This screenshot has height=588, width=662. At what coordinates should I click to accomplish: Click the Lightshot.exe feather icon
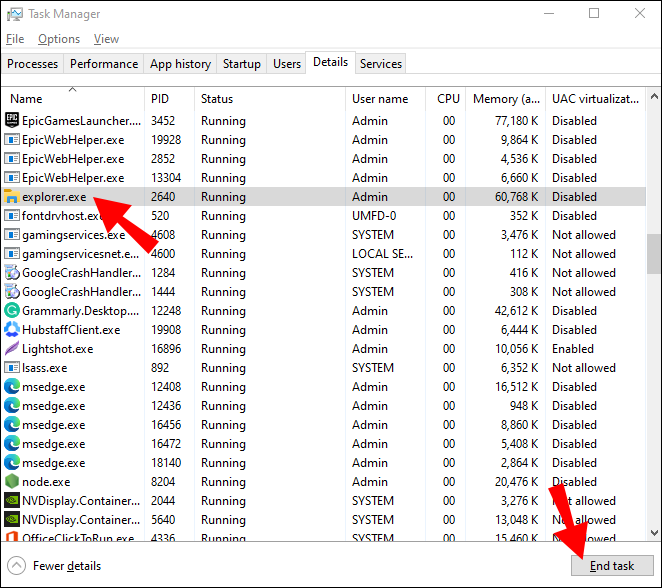pos(12,348)
